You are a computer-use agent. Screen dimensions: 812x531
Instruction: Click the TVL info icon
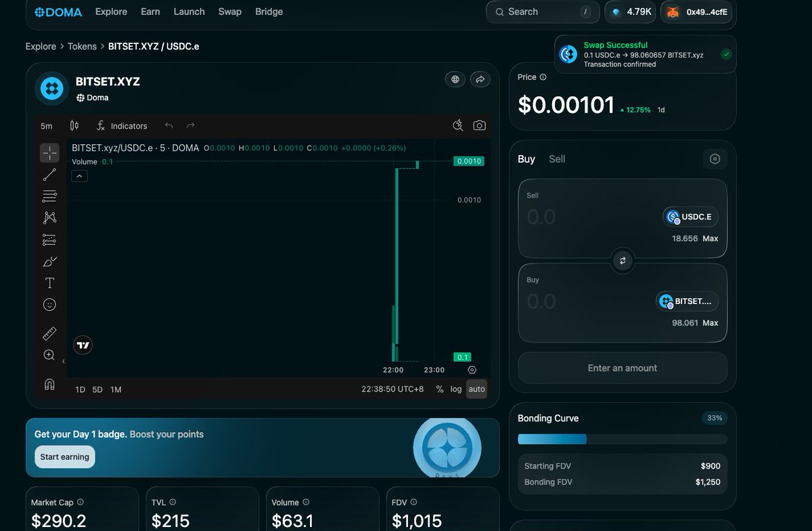point(173,503)
